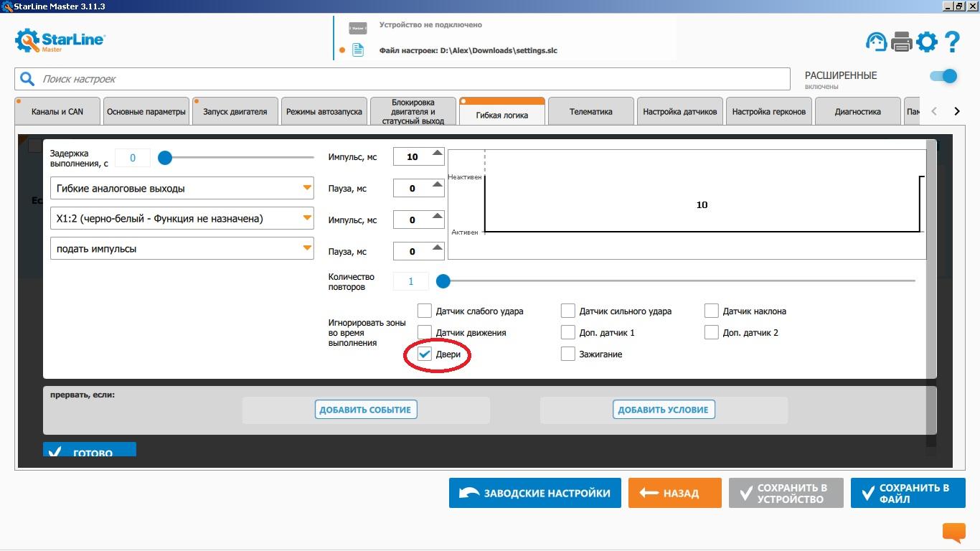Expand the X1:2 черно-белый output dropdown
Screen dimensions: 980x551
[x=182, y=218]
